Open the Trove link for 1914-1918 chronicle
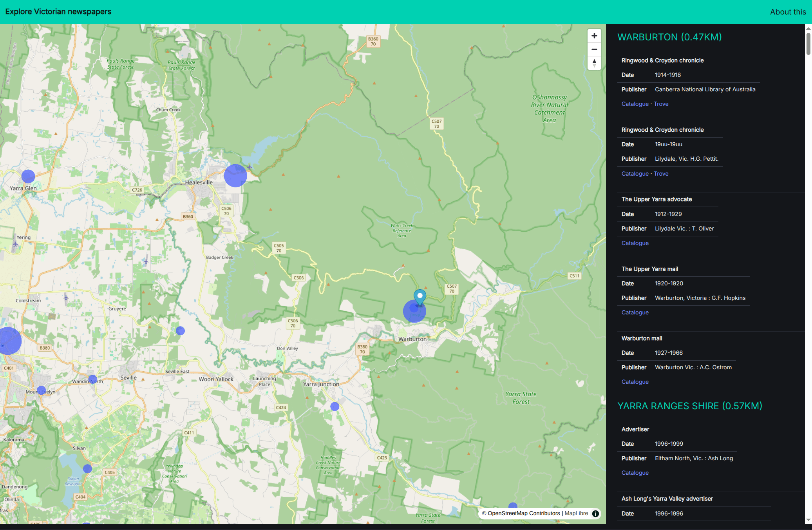 tap(661, 104)
